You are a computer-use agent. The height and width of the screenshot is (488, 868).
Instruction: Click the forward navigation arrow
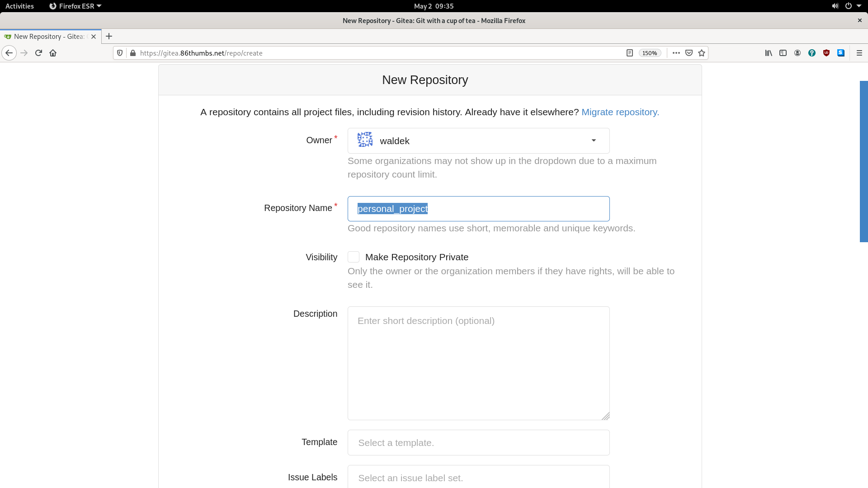point(24,53)
